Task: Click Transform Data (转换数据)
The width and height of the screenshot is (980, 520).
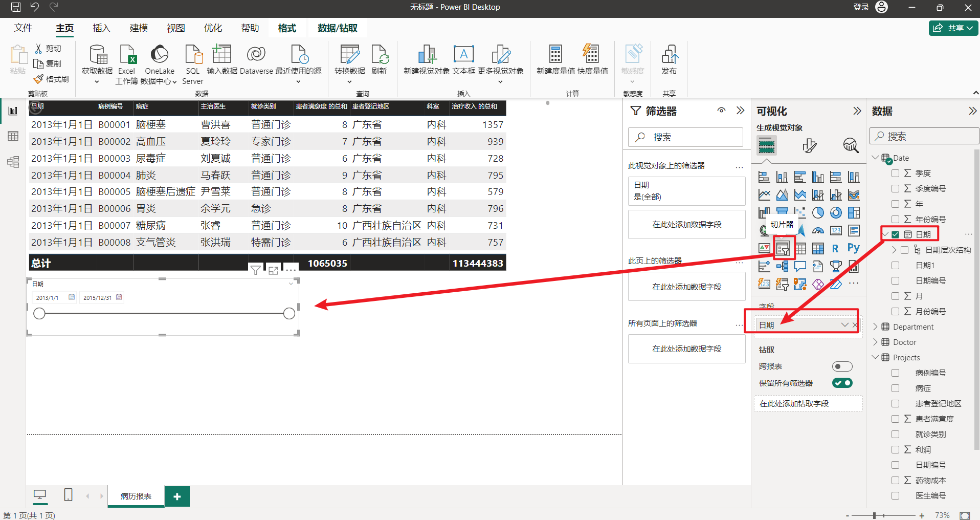Action: coord(350,63)
